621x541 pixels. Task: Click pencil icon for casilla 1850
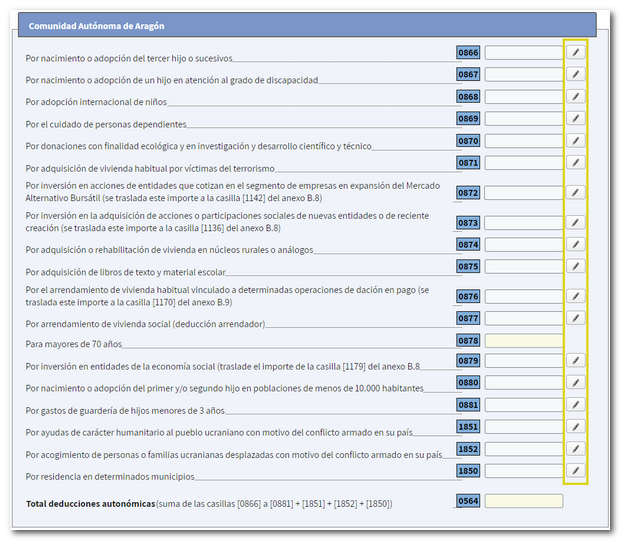pos(575,470)
